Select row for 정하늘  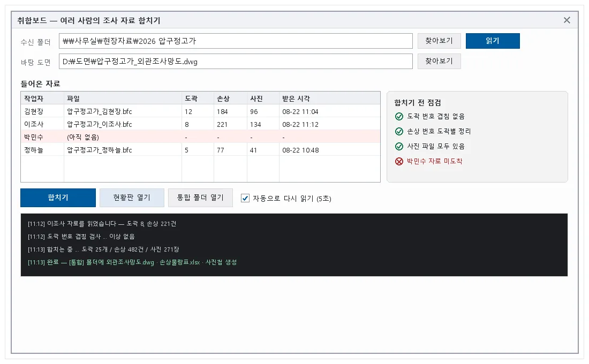[x=201, y=150]
